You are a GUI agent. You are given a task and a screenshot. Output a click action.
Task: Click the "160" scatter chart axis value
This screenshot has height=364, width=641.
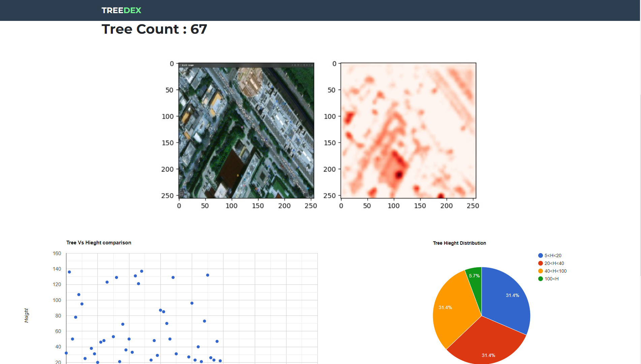pyautogui.click(x=57, y=253)
